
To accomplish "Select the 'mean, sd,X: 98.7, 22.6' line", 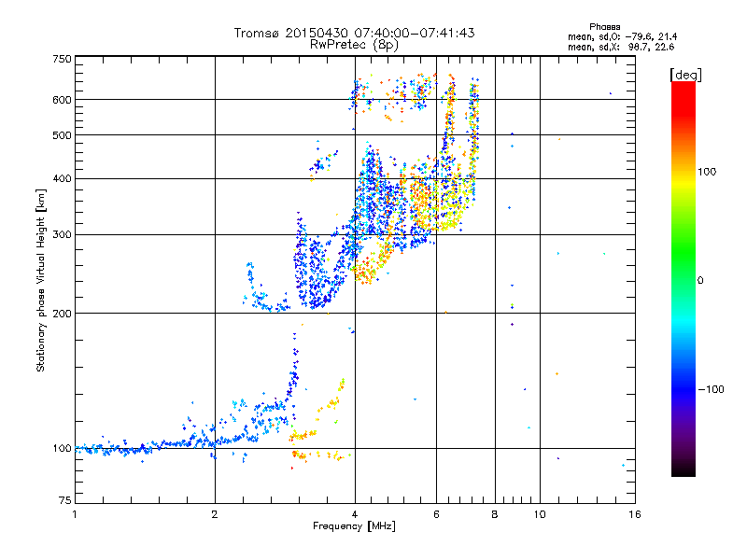I will tap(621, 47).
